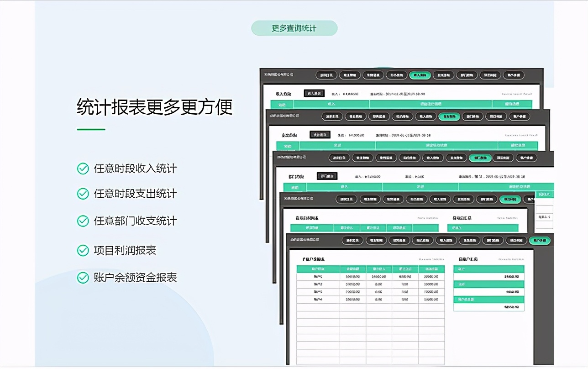Toggle the highlighted 部门查询 button in the third window
The image size is (588, 369).
coord(480,158)
